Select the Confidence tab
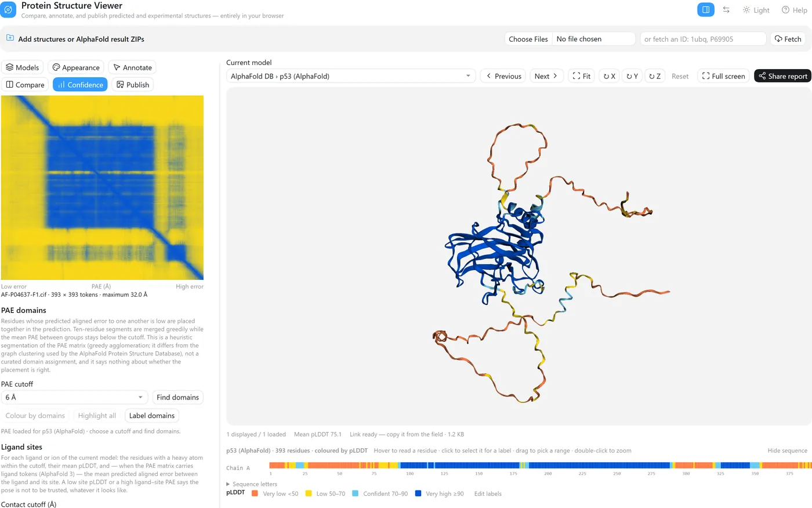This screenshot has width=812, height=508. pos(80,85)
